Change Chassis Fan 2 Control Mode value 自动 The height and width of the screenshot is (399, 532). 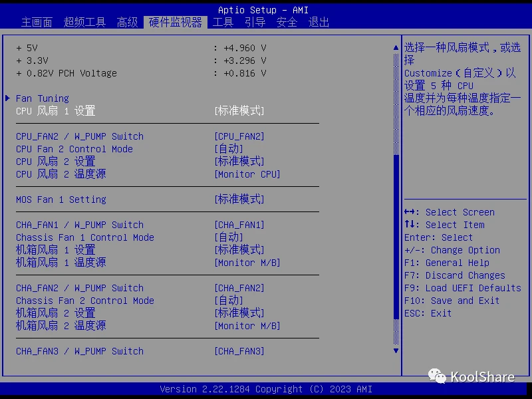tap(229, 301)
